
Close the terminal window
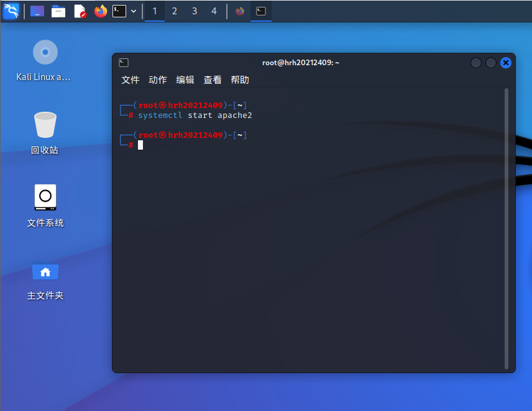click(x=506, y=63)
